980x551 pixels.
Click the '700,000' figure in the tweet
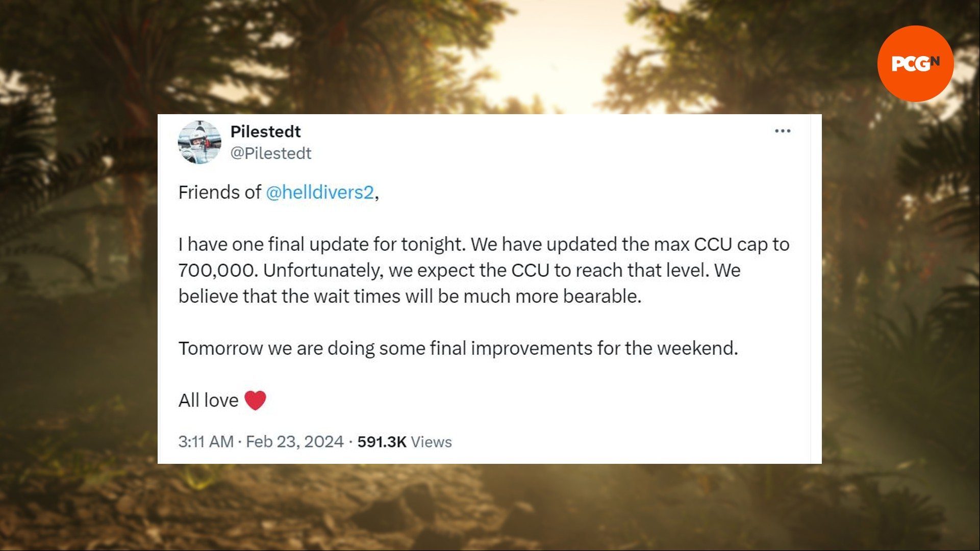216,270
